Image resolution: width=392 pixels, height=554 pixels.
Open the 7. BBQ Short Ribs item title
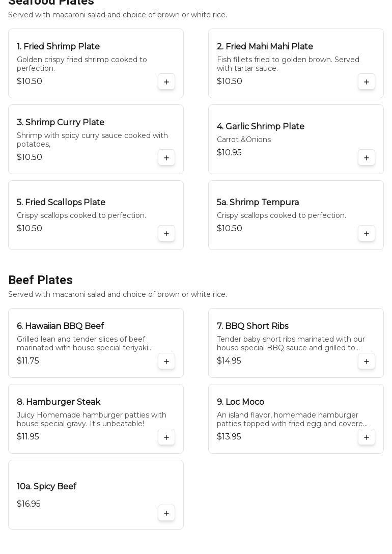[x=253, y=326]
